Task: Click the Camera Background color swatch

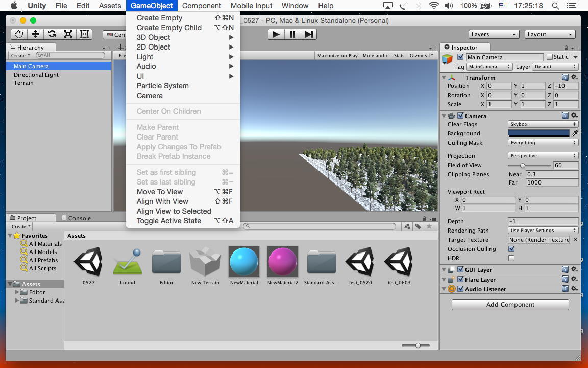Action: coord(538,133)
